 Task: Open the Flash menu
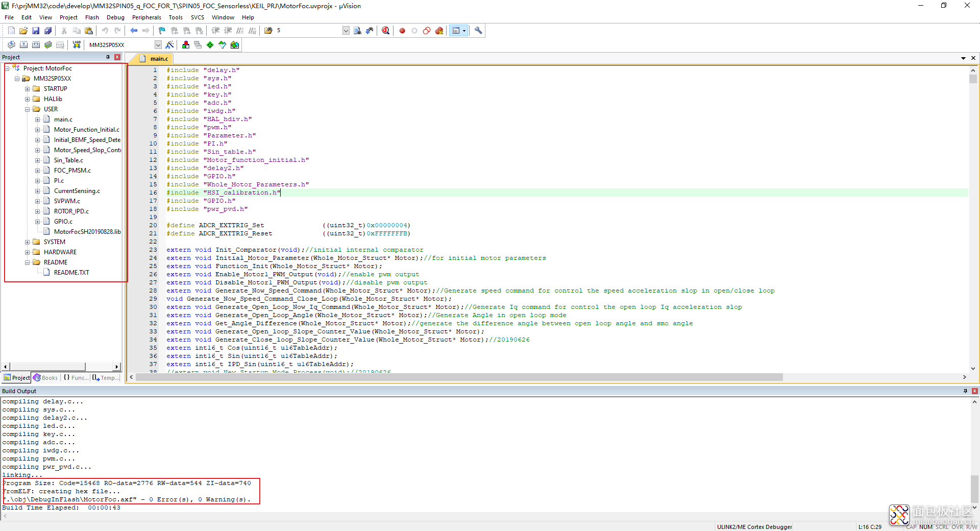click(92, 17)
